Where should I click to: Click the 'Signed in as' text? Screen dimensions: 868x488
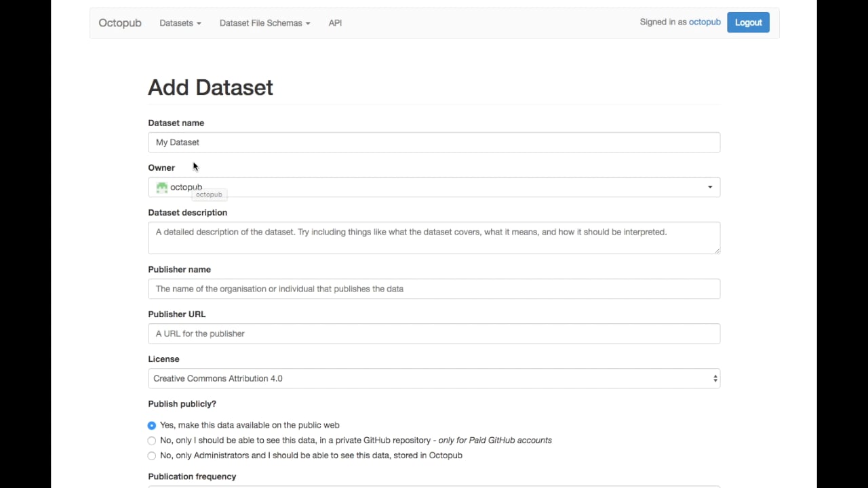[663, 22]
